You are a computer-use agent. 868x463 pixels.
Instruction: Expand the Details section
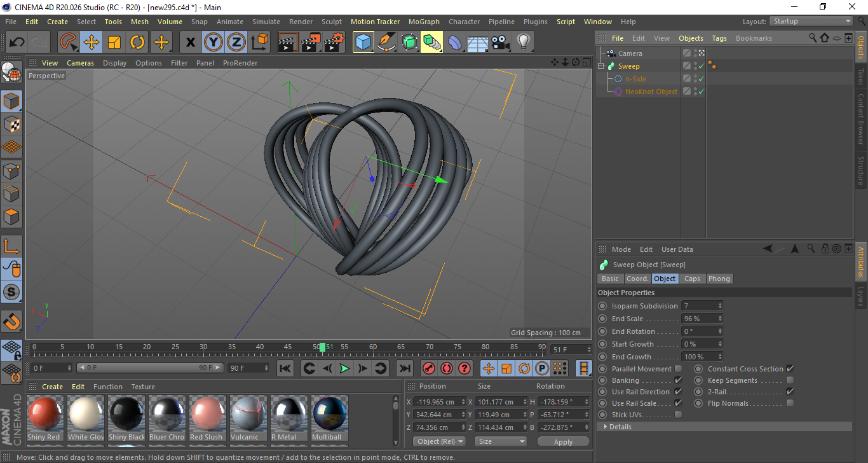606,427
